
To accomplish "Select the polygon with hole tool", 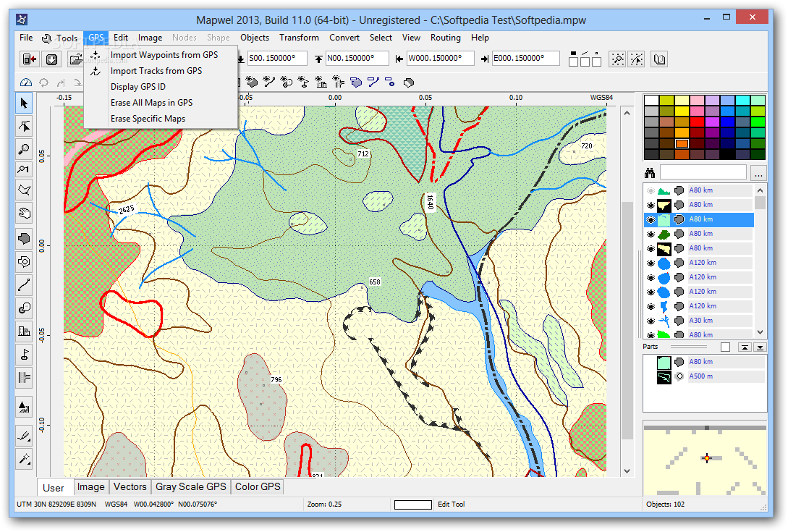I will click(24, 261).
